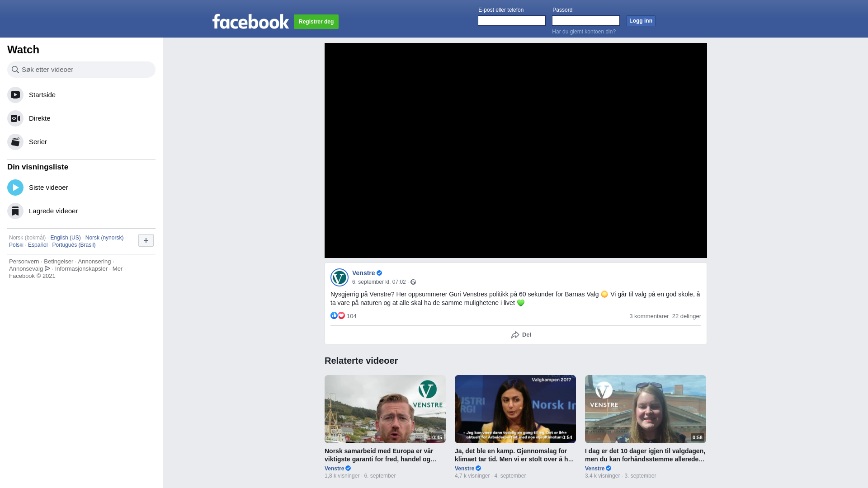Open Lagrede videoer bookmark icon

[x=15, y=211]
